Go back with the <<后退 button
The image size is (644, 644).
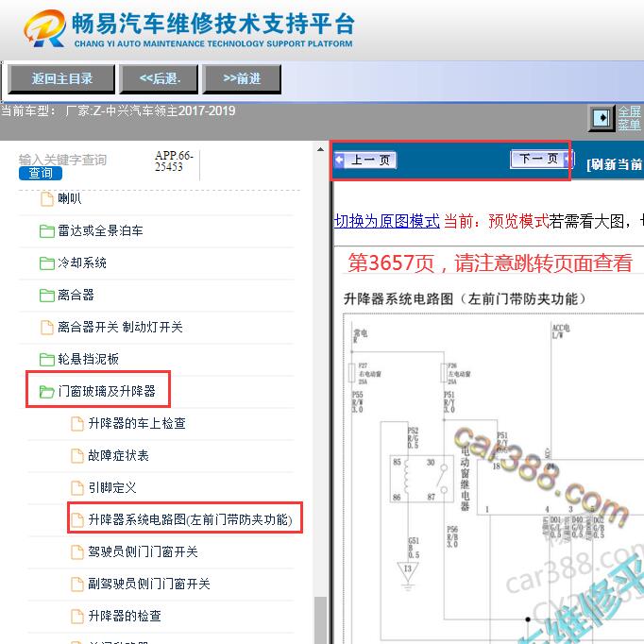(159, 79)
